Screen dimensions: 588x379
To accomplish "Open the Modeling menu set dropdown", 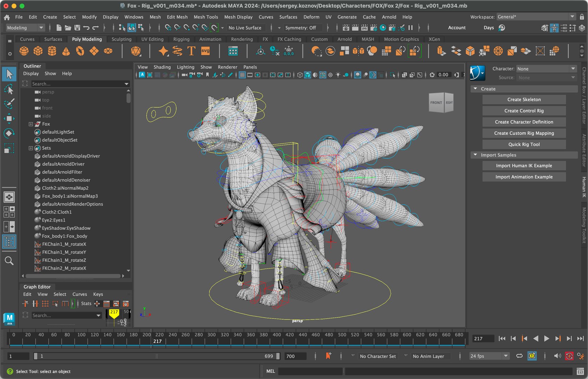I will pyautogui.click(x=25, y=28).
